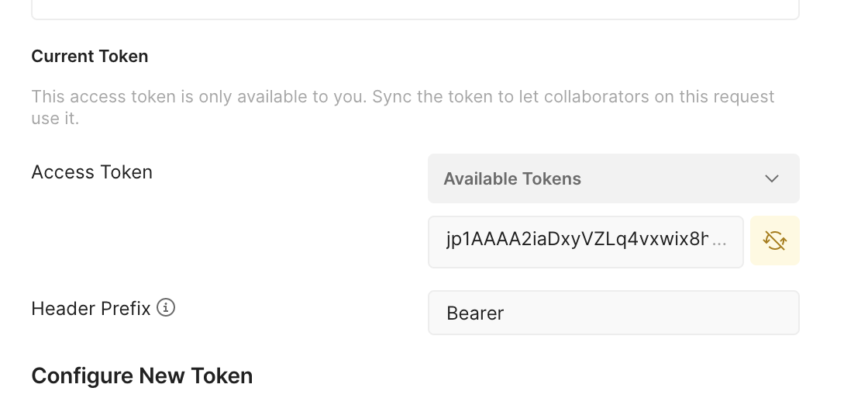Image resolution: width=868 pixels, height=405 pixels.
Task: Click the Header Prefix info icon
Action: point(166,308)
